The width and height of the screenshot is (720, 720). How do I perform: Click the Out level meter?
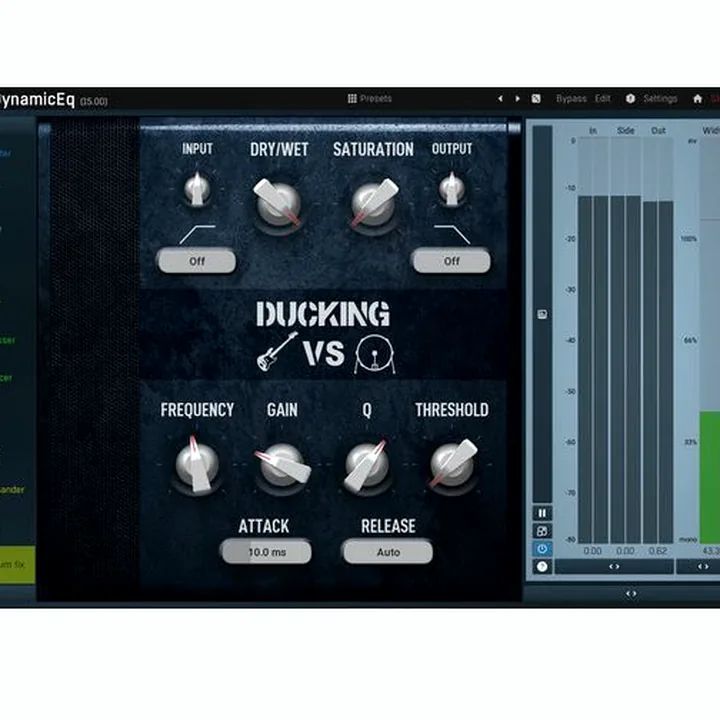pos(658,340)
